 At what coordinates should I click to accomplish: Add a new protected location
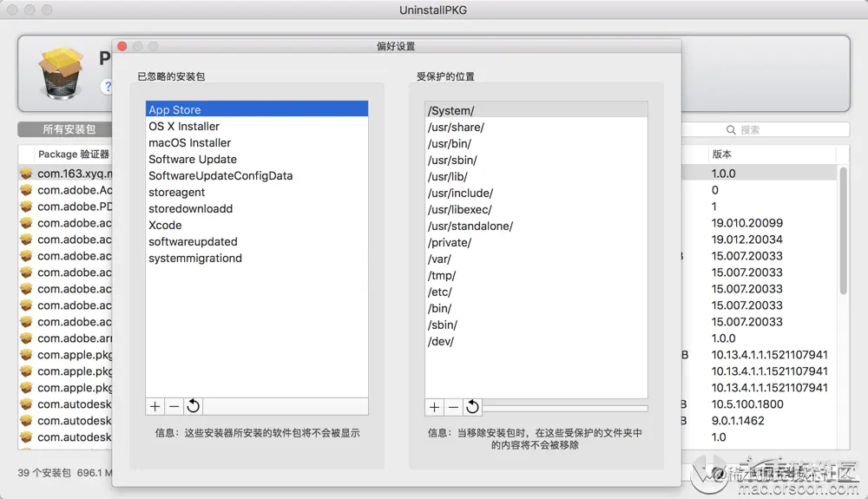tap(435, 408)
